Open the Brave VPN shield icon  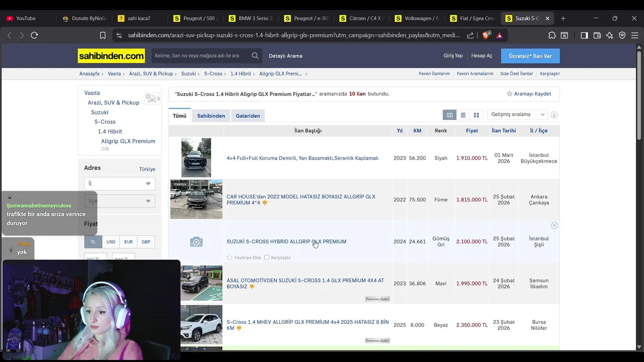[x=622, y=35]
